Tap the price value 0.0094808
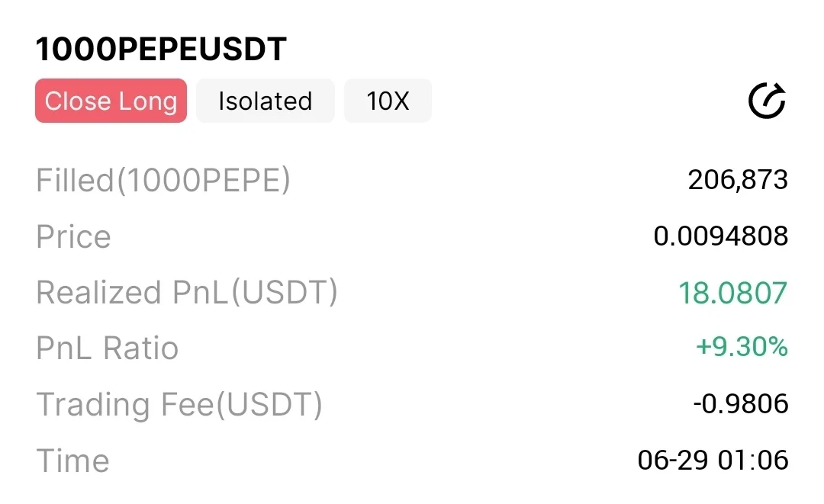The height and width of the screenshot is (504, 824). coord(720,237)
